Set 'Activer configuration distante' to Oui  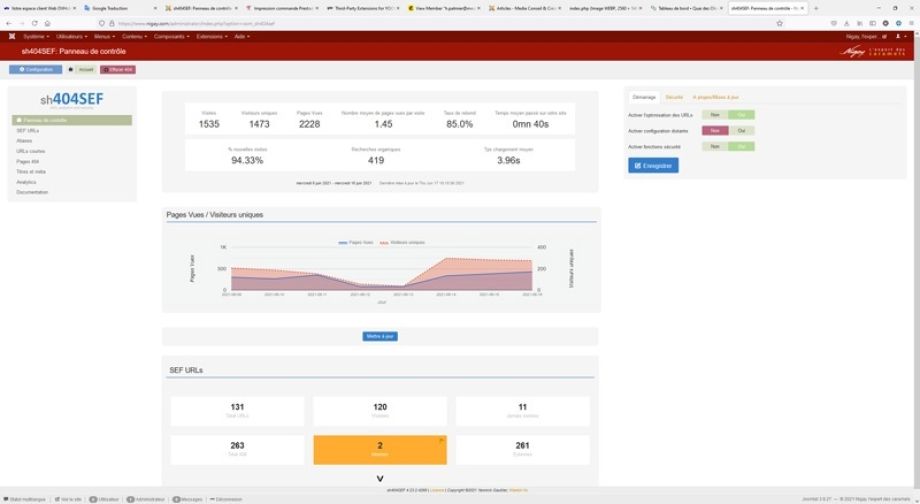[742, 131]
